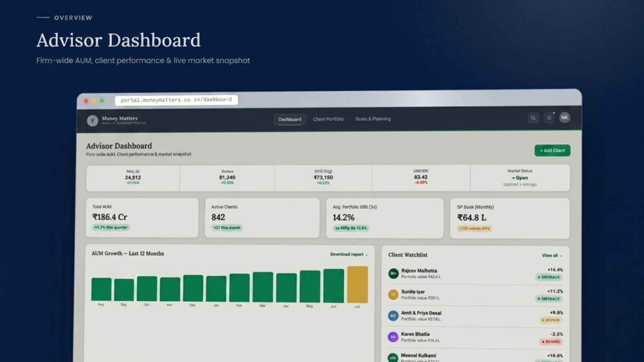
Task: Click the Total AUM ₹186.4 Cr value
Action: (110, 217)
